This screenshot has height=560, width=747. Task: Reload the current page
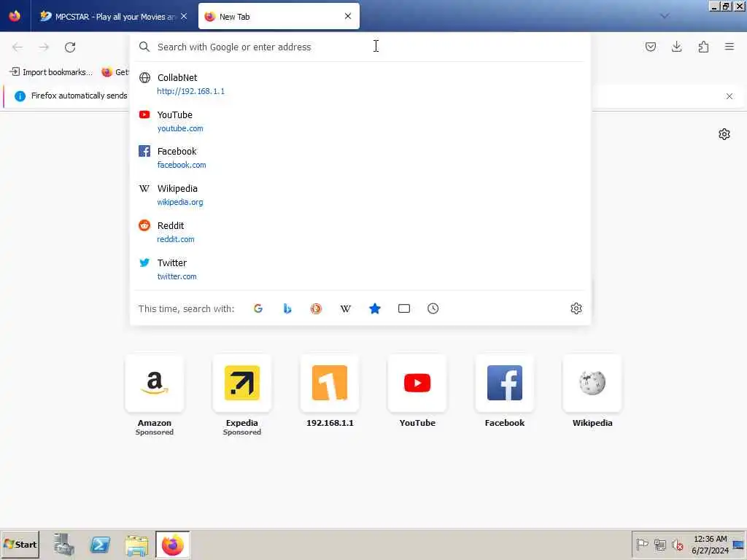coord(70,47)
